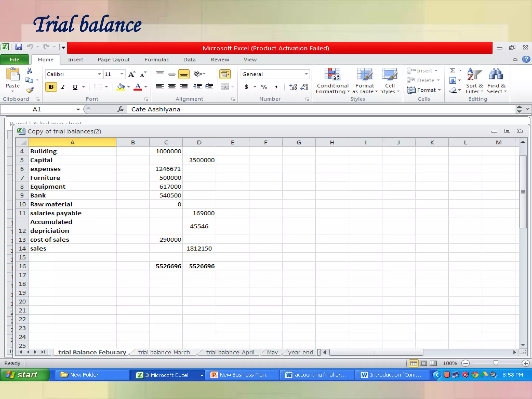Apply Percent Style format

(x=264, y=87)
